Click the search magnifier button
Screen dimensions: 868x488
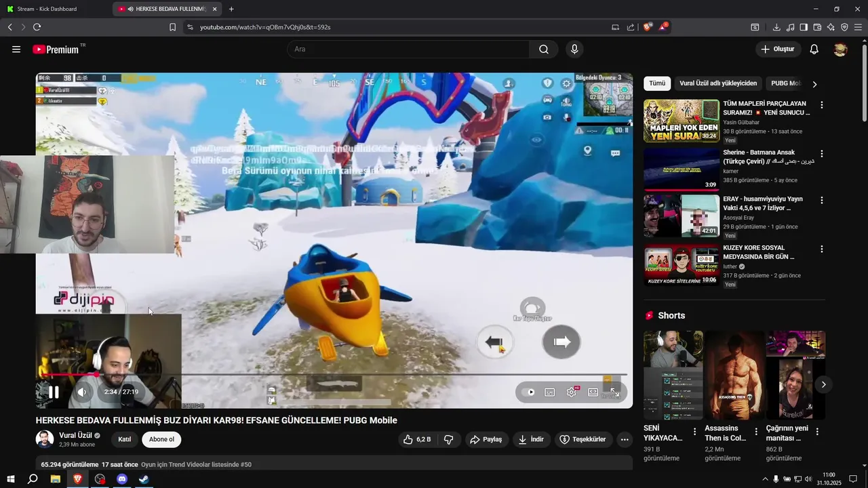544,49
